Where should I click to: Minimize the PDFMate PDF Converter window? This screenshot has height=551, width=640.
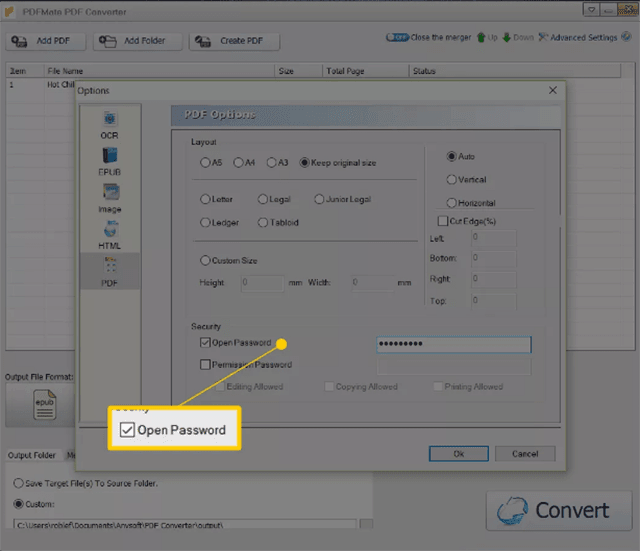608,9
